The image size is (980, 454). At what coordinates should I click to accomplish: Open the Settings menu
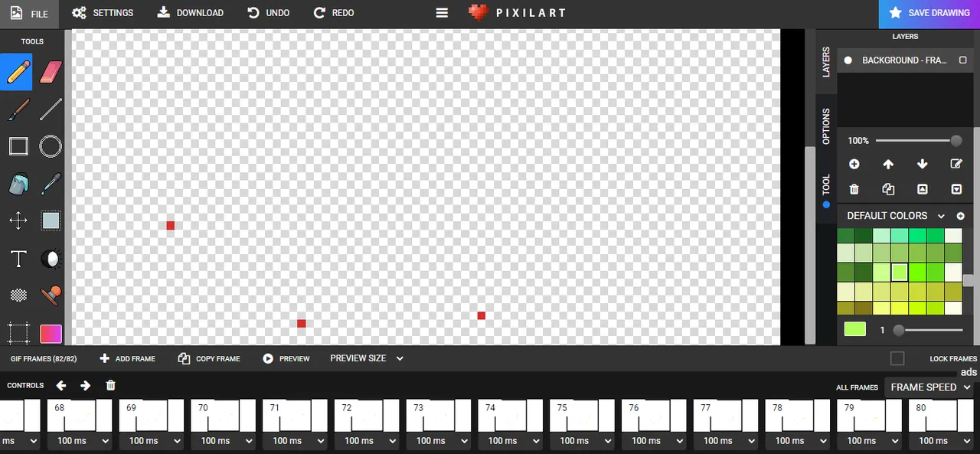(103, 13)
